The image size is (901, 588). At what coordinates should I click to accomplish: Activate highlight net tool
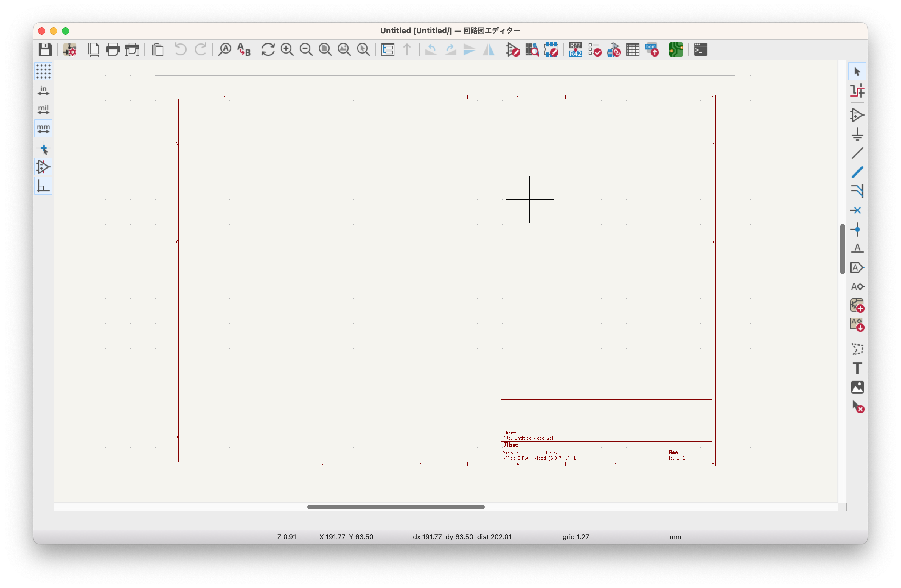[857, 91]
